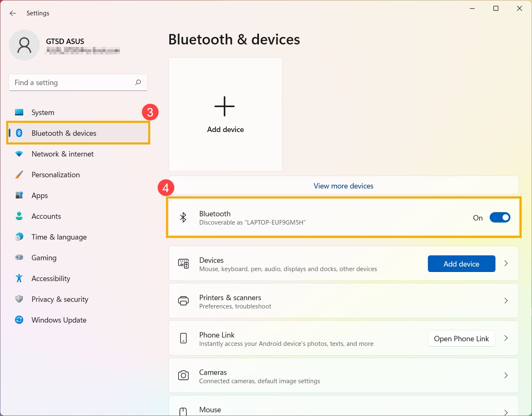Click the System monitor icon
Image resolution: width=532 pixels, height=416 pixels.
click(19, 112)
